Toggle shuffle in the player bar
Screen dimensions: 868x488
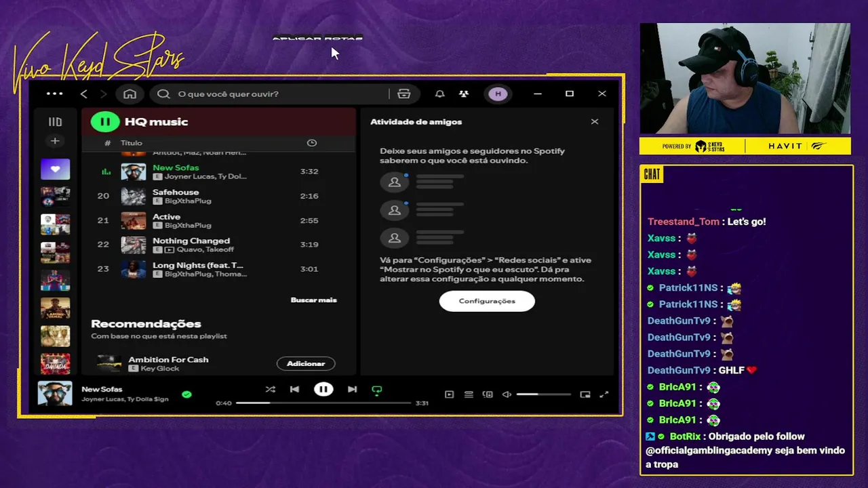point(270,390)
